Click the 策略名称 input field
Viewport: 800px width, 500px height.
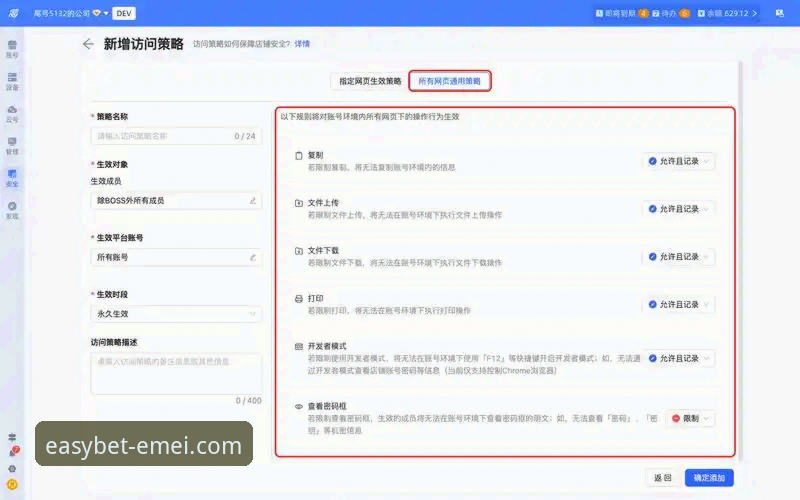(x=176, y=136)
